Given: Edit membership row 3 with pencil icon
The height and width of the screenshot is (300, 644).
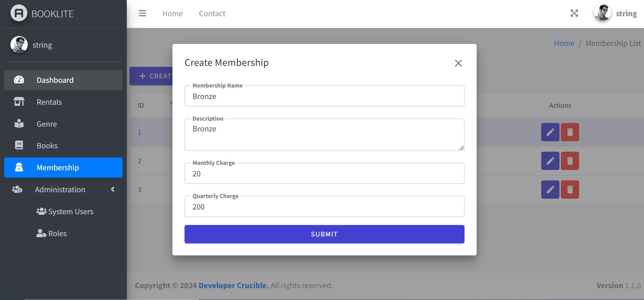Looking at the screenshot, I should tap(550, 190).
